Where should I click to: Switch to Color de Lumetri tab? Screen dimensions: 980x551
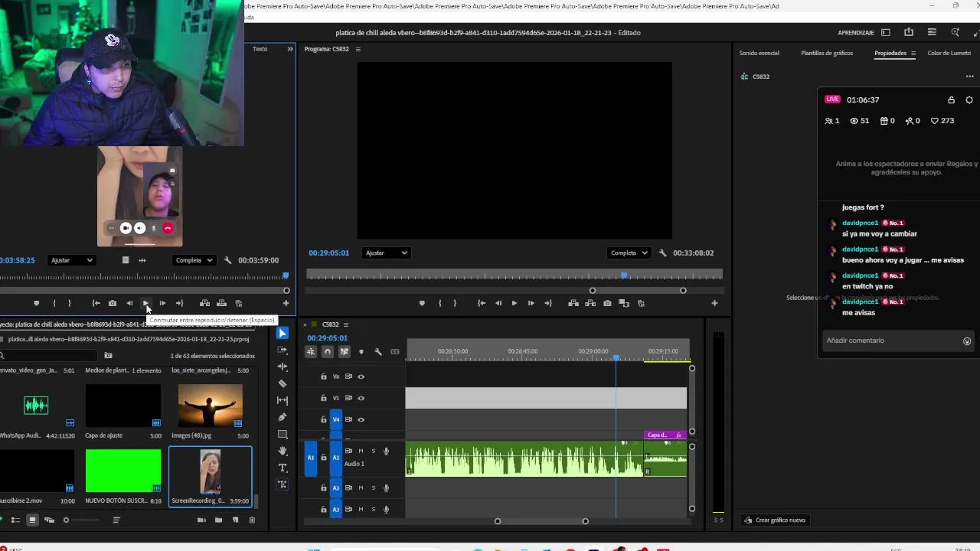click(x=949, y=53)
